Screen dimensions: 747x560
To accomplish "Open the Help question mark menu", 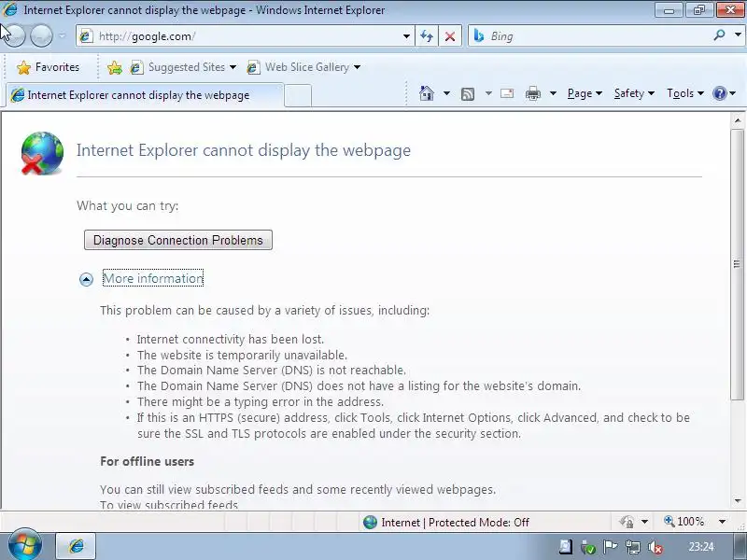I will point(724,93).
